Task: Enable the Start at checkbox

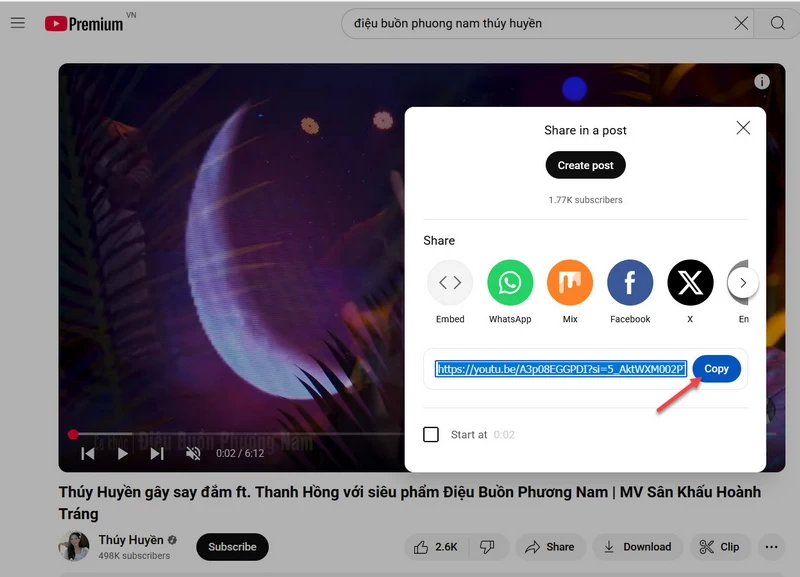Action: point(431,435)
